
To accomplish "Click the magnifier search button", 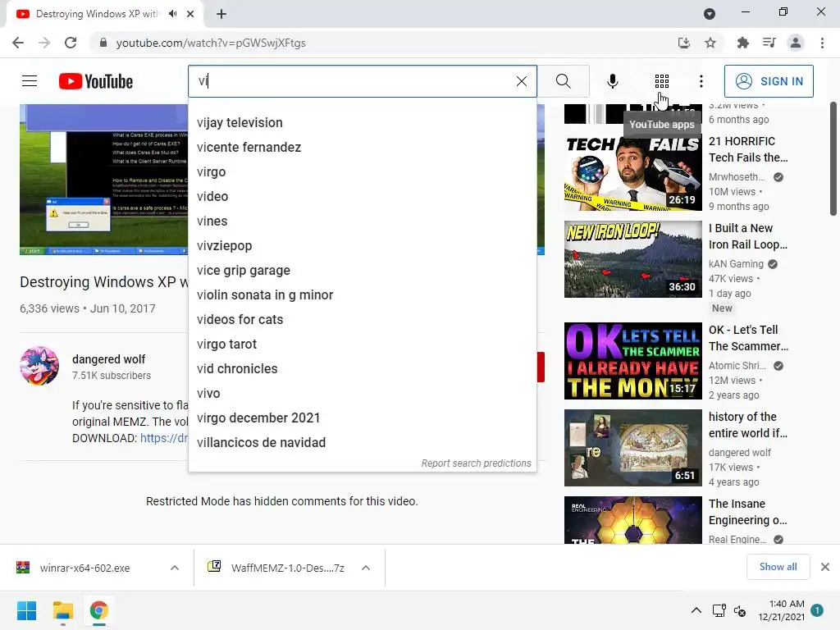I will pos(563,81).
